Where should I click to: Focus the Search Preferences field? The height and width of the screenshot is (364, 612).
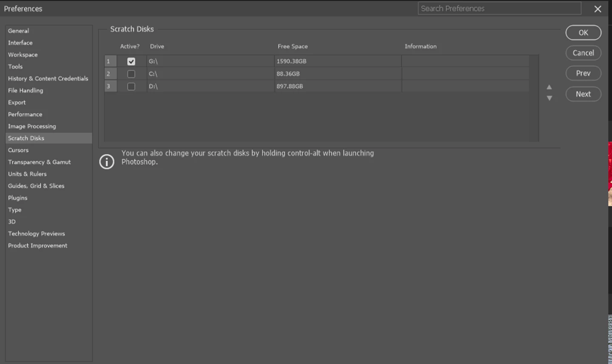(x=499, y=9)
